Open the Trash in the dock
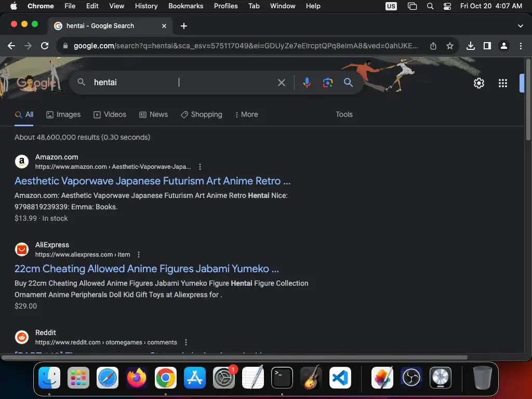The image size is (532, 399). click(x=482, y=378)
